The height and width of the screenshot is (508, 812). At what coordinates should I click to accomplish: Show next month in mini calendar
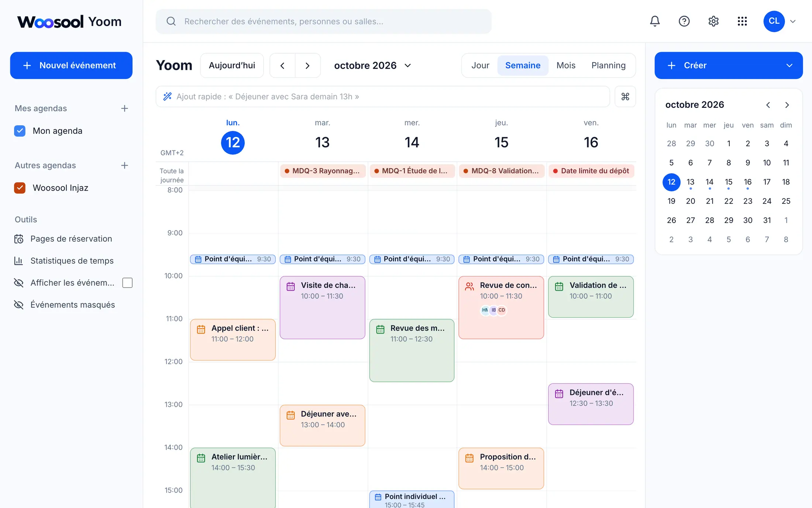787,105
